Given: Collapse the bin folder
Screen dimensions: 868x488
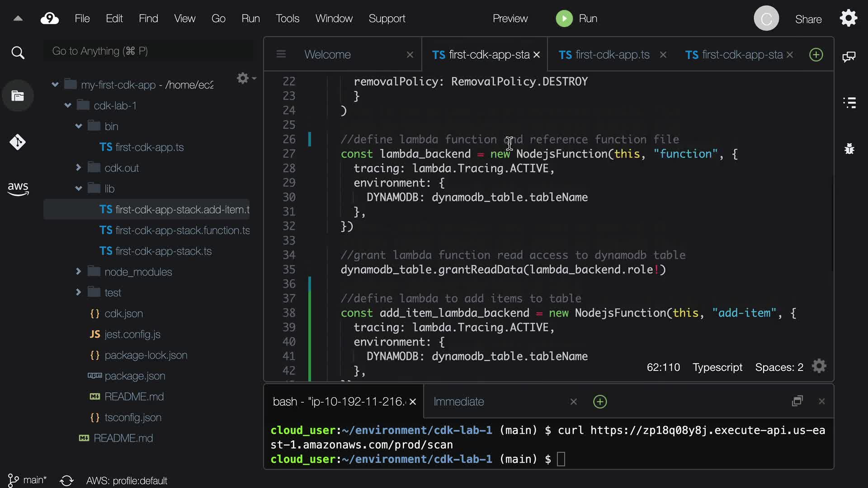Looking at the screenshot, I should tap(79, 126).
